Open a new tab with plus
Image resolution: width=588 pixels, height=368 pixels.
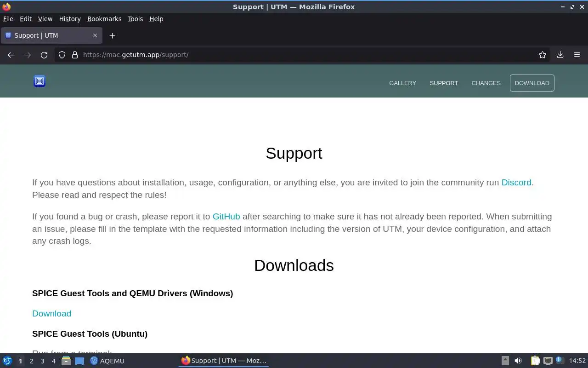tap(112, 35)
